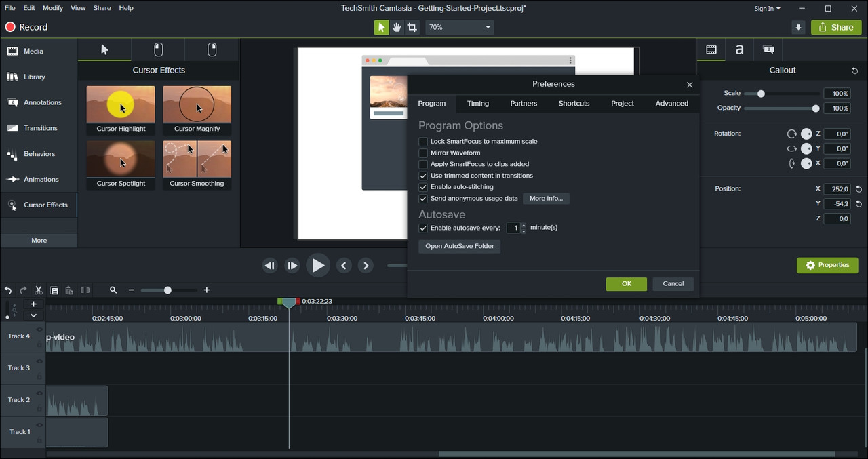Switch to the left-click effects tab
The height and width of the screenshot is (459, 868).
(x=158, y=49)
